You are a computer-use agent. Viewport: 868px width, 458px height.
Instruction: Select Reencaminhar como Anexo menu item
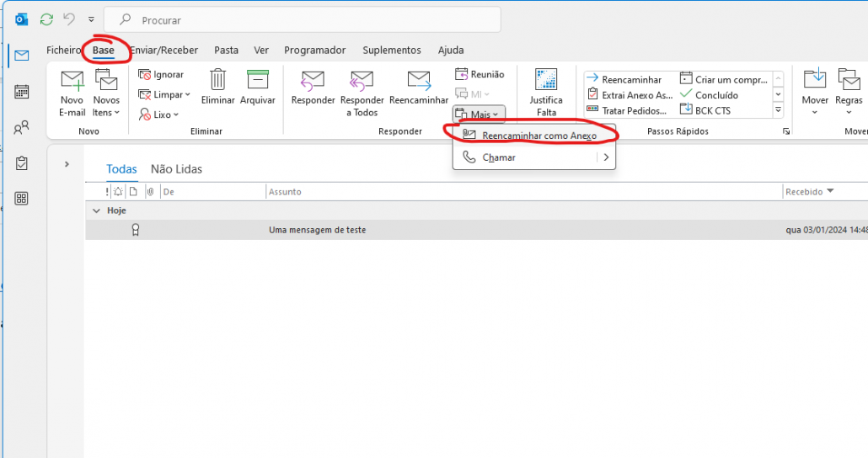(x=538, y=136)
